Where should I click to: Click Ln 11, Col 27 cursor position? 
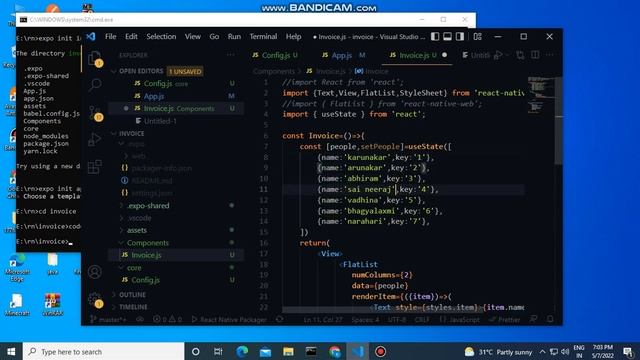pyautogui.click(x=323, y=320)
